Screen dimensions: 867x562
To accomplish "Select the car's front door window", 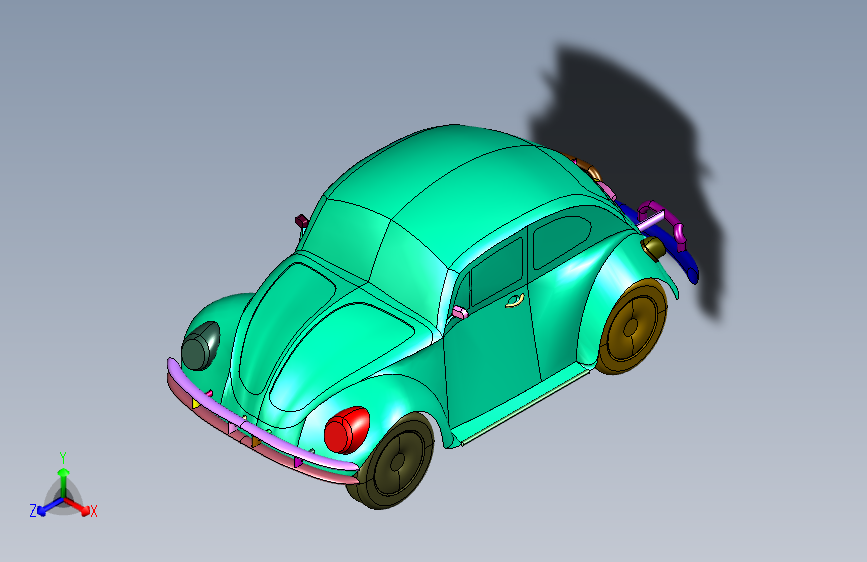I will pos(497,271).
